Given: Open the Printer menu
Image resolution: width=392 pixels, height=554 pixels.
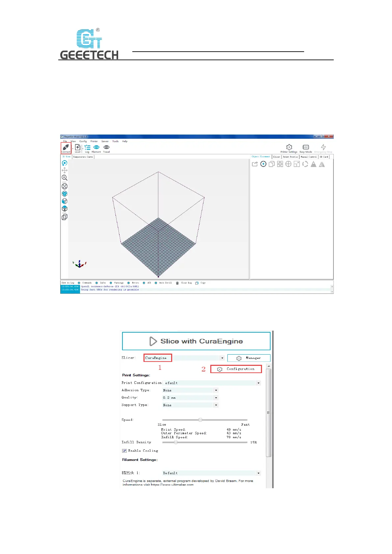Looking at the screenshot, I should pos(94,141).
